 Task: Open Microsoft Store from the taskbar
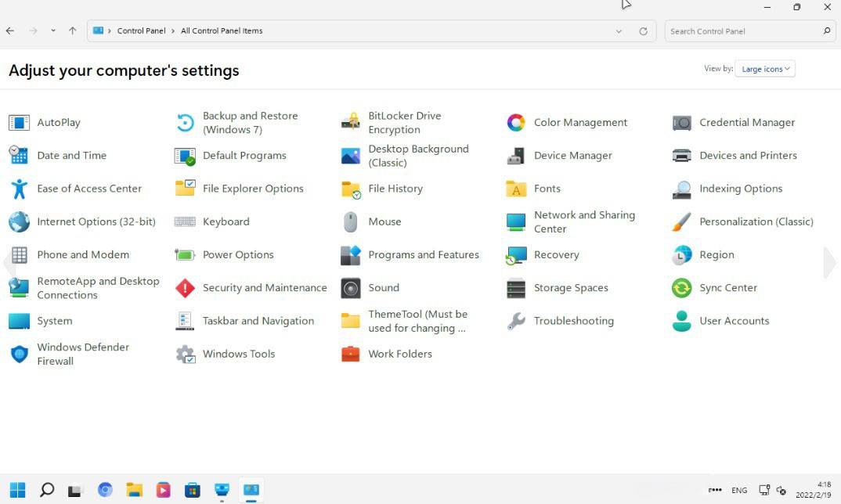pyautogui.click(x=192, y=490)
